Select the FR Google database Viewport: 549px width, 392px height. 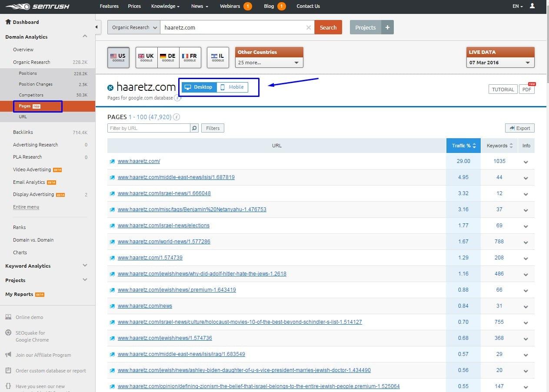coord(190,58)
